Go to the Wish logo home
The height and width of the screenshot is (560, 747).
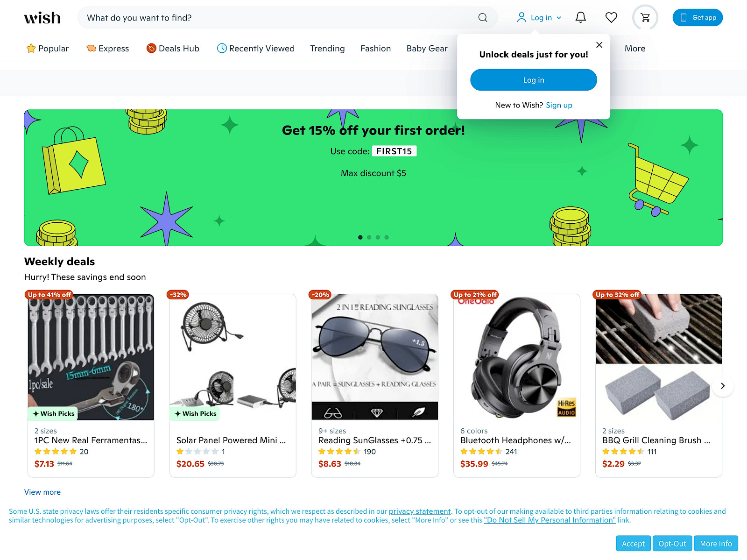[x=42, y=18]
